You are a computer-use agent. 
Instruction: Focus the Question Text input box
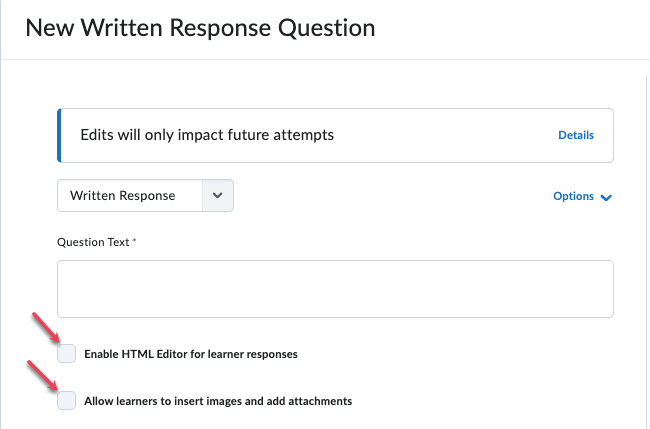coord(335,289)
